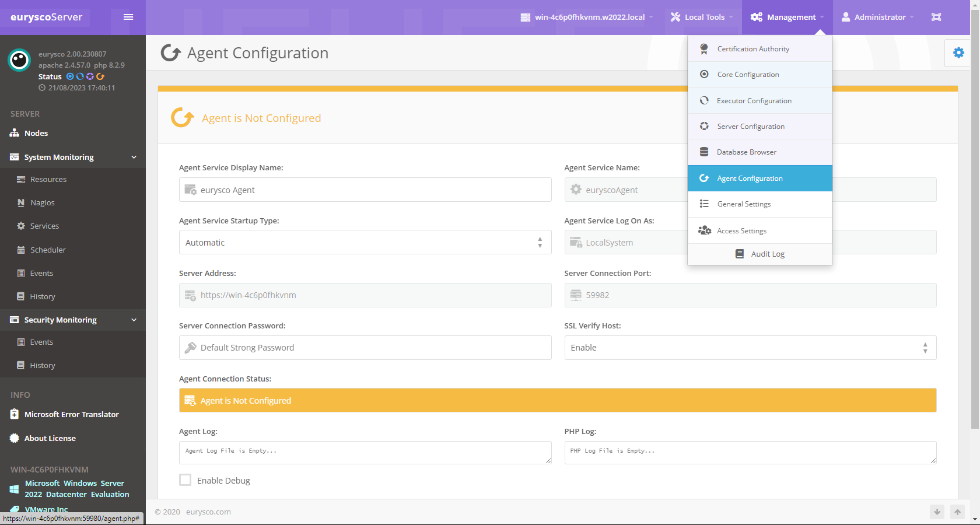The image size is (980, 525).
Task: Select Database Browser menu item
Action: coord(760,152)
